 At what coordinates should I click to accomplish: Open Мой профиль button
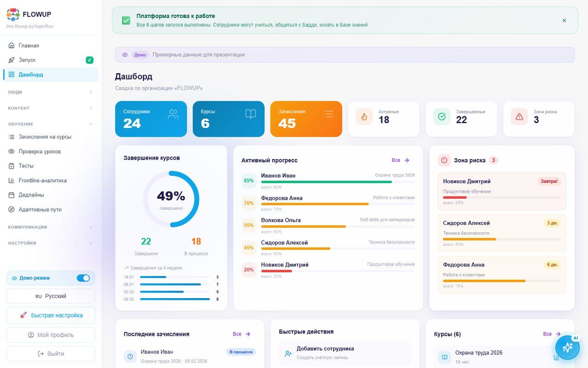click(x=51, y=335)
